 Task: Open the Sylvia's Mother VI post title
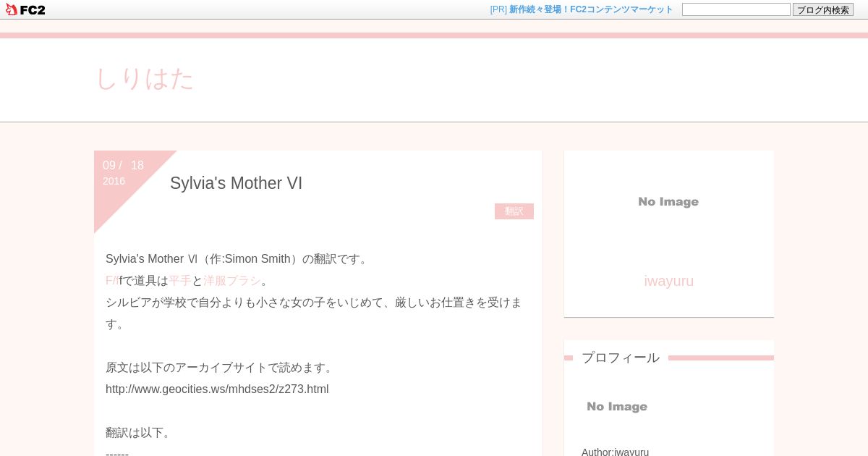(x=236, y=183)
